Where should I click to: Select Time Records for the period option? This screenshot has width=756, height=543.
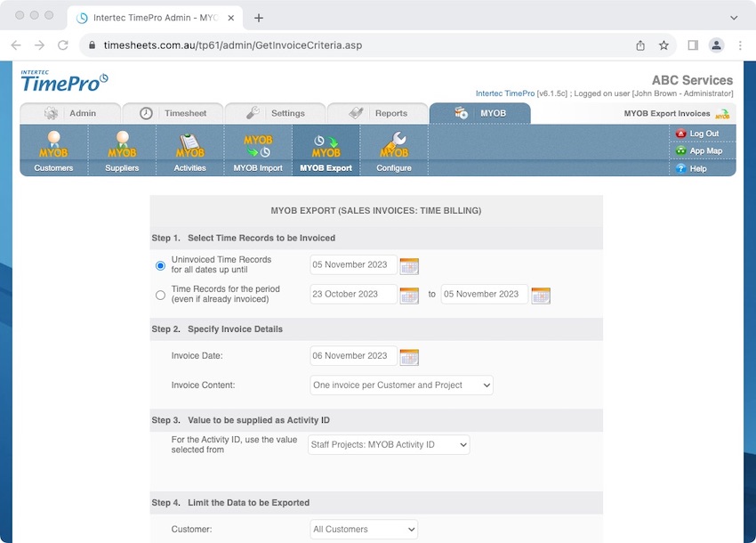pyautogui.click(x=161, y=295)
